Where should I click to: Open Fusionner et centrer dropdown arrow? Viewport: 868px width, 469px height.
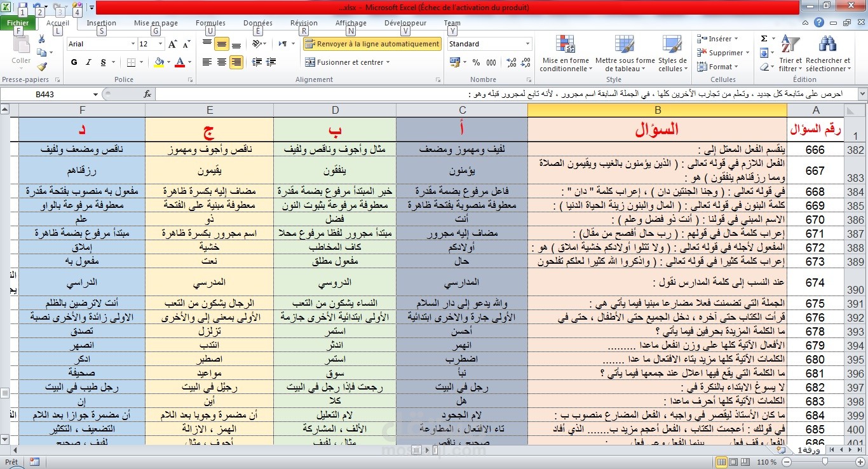(x=389, y=62)
